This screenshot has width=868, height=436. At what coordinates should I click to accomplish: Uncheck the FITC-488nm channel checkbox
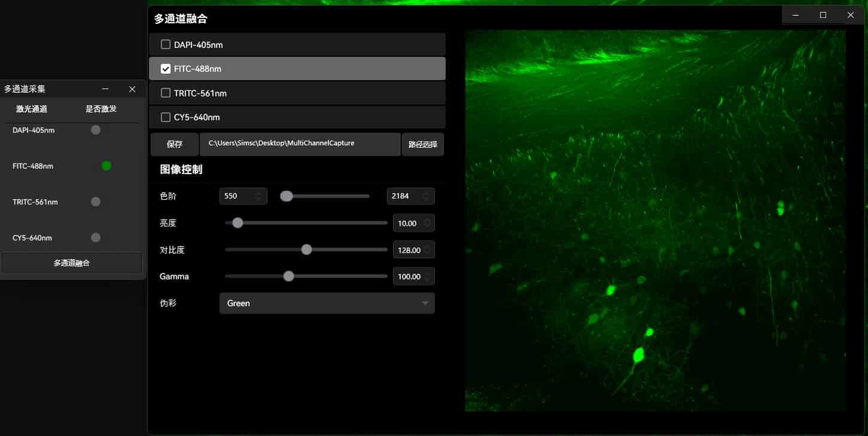tap(166, 69)
